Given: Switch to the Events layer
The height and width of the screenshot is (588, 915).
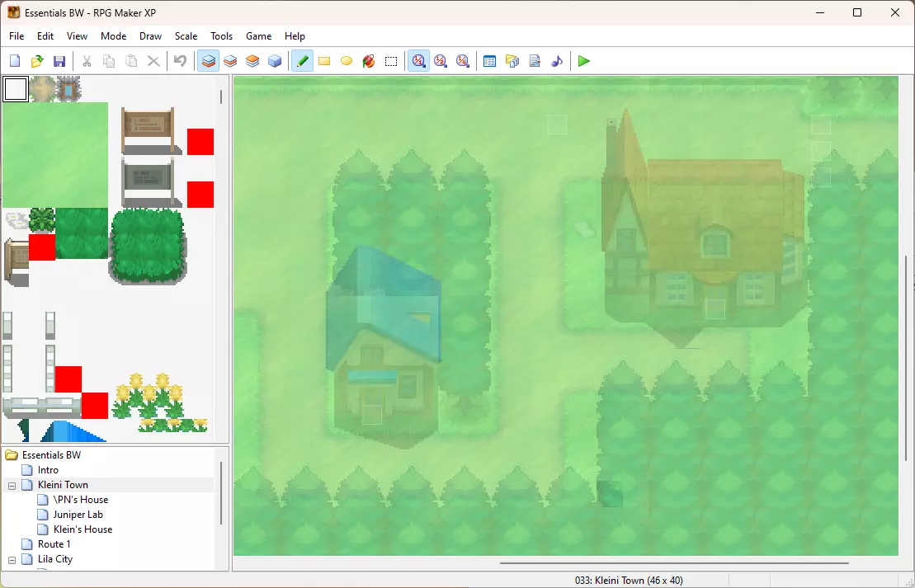Looking at the screenshot, I should click(x=275, y=61).
